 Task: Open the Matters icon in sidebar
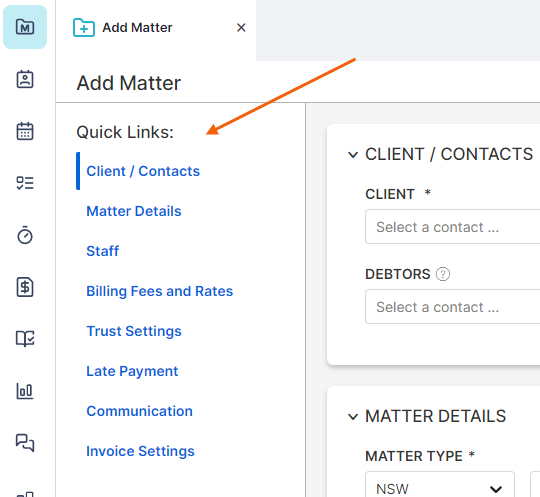(25, 27)
